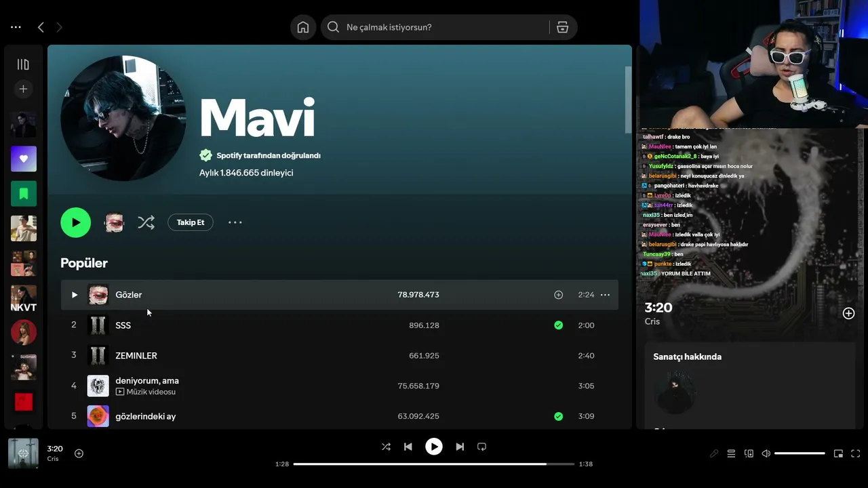Go forward with the right arrow

point(59,27)
